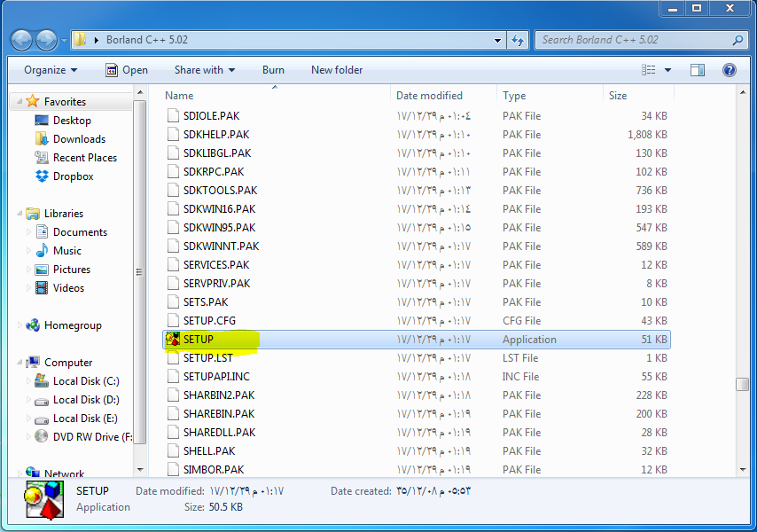Create a New folder

point(337,70)
